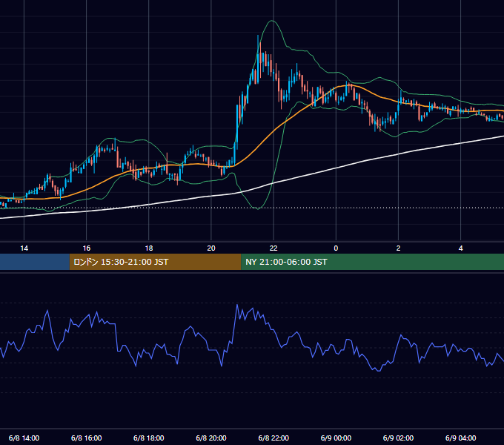Click the 6/8 22:00 label on oscillator axis
This screenshot has width=504, height=445.
273,438
